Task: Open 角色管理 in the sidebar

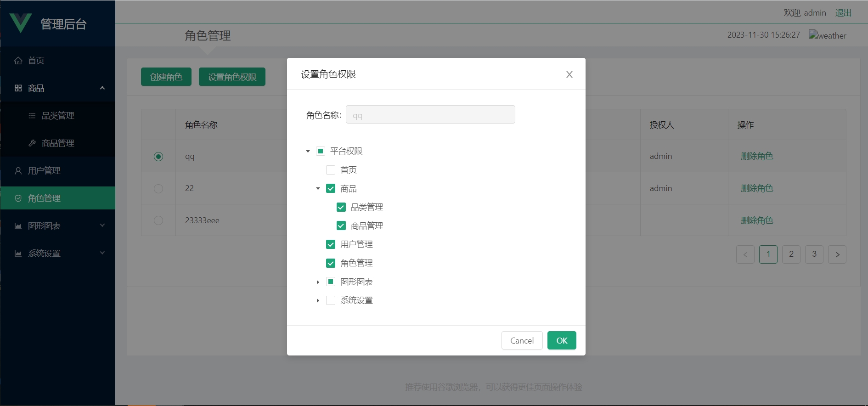Action: (58, 198)
